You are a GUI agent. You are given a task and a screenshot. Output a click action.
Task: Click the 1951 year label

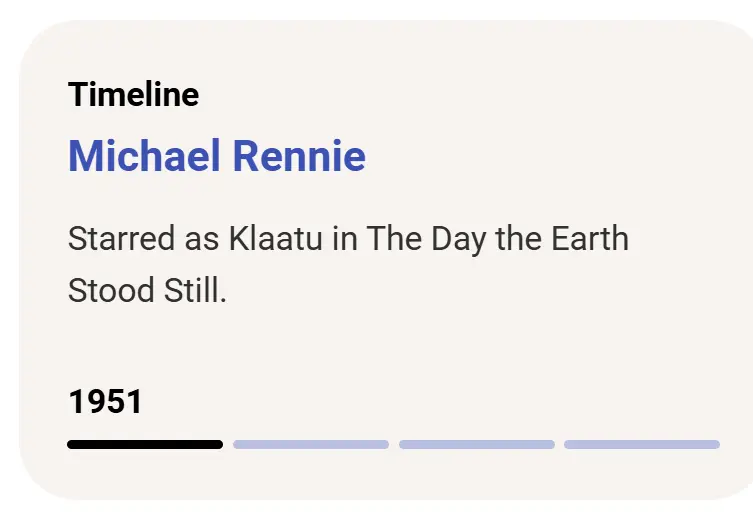(x=105, y=402)
